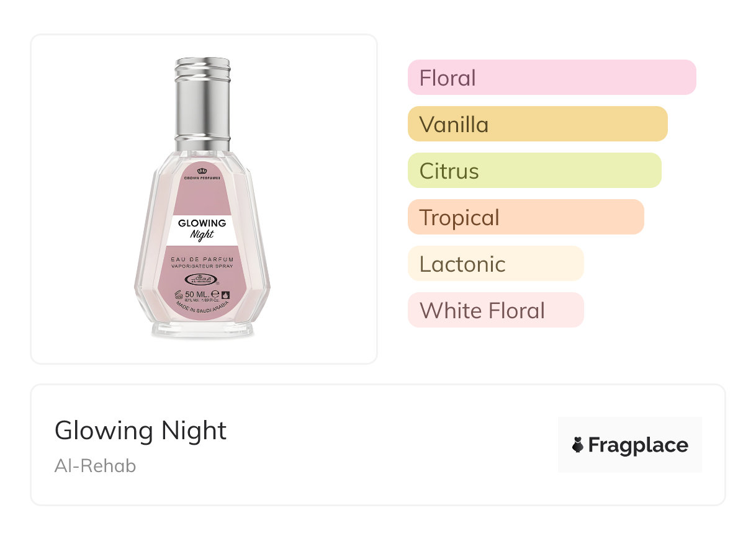Viewport: 756px width, 536px height.
Task: Choose the Citrus accord bar
Action: pos(534,171)
